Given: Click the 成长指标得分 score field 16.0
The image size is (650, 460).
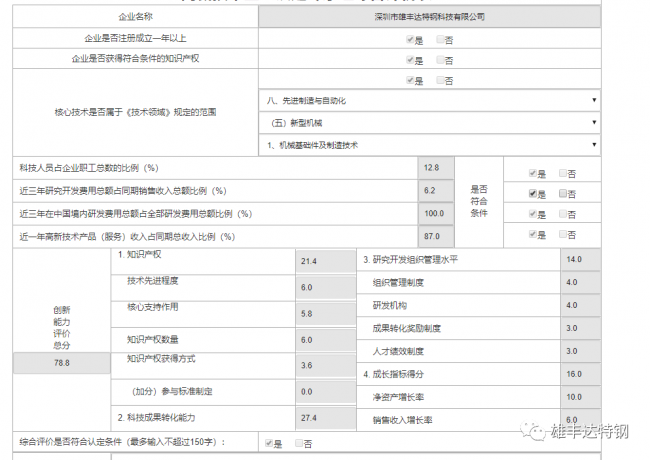Looking at the screenshot, I should [x=580, y=374].
